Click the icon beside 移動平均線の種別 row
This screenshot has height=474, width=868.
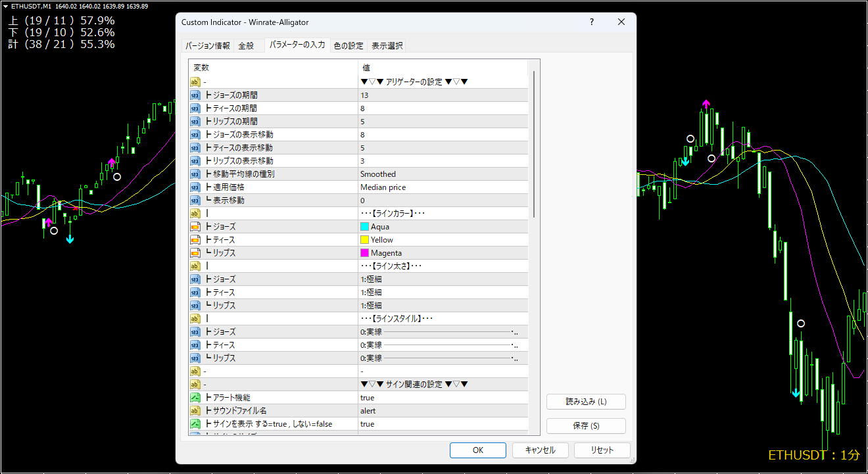(x=195, y=174)
